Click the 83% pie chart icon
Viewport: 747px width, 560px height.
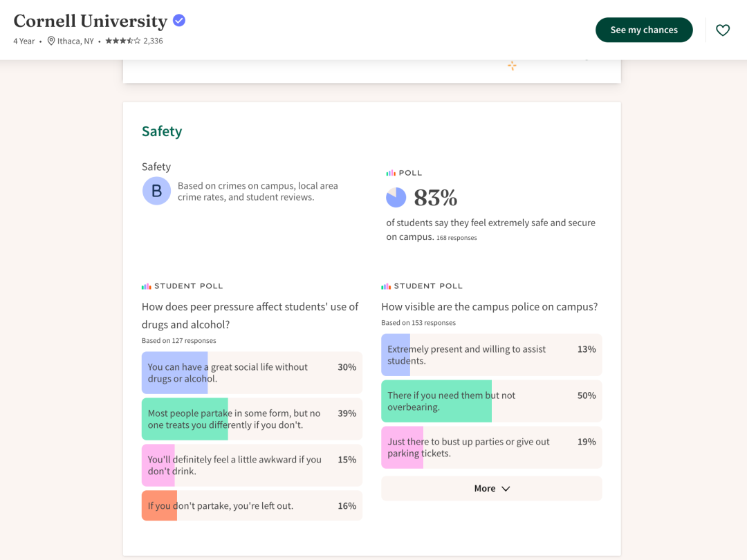click(x=396, y=197)
